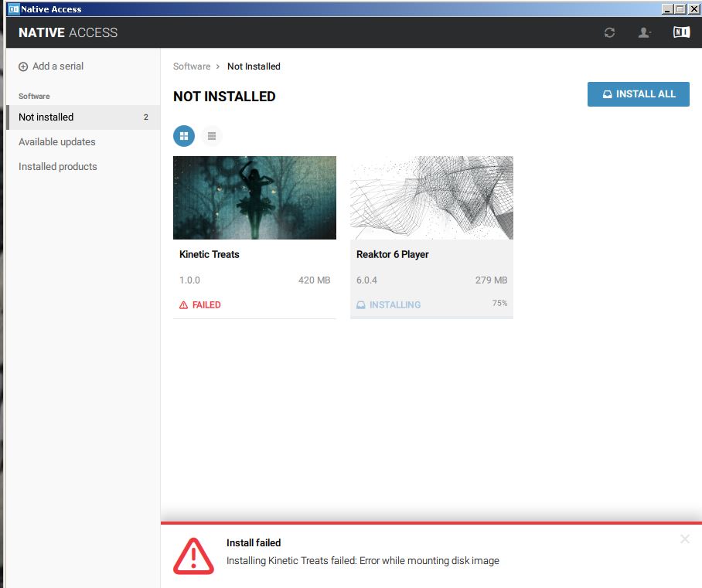Click the Software sidebar section label
Viewport: 702px width, 588px height.
(x=34, y=97)
